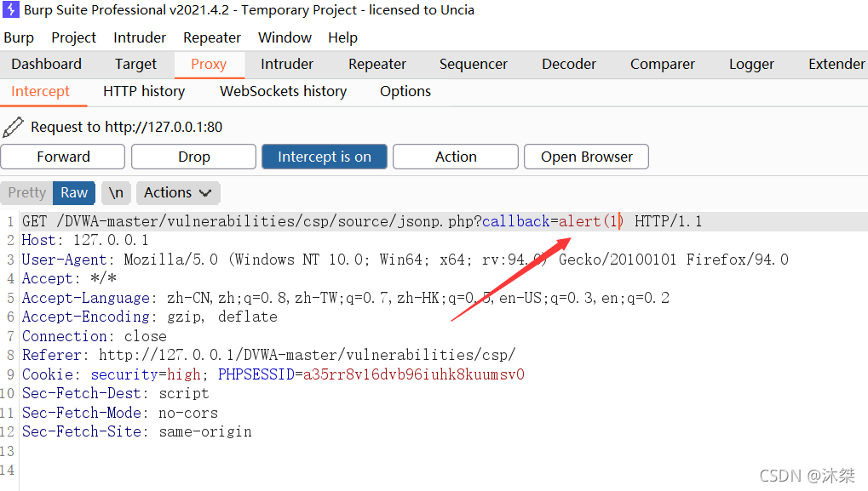The height and width of the screenshot is (491, 868).
Task: Click the Sec-Fetch-Mode header line
Action: 120,413
